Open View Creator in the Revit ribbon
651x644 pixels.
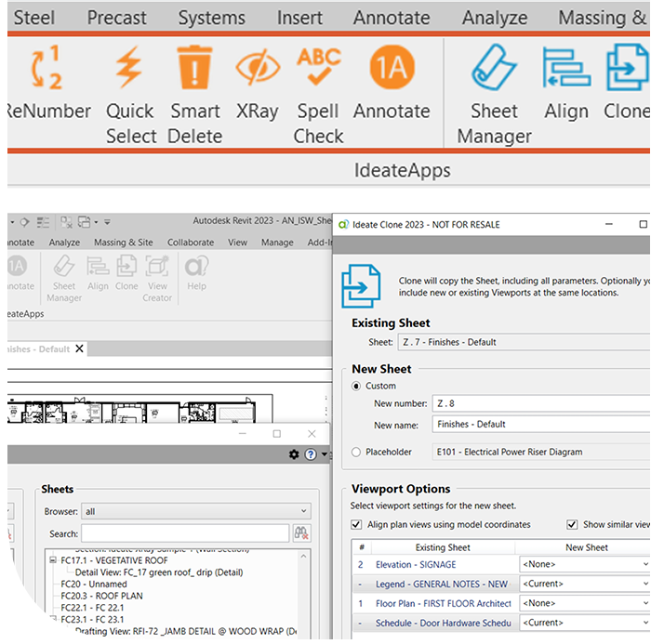pyautogui.click(x=157, y=279)
